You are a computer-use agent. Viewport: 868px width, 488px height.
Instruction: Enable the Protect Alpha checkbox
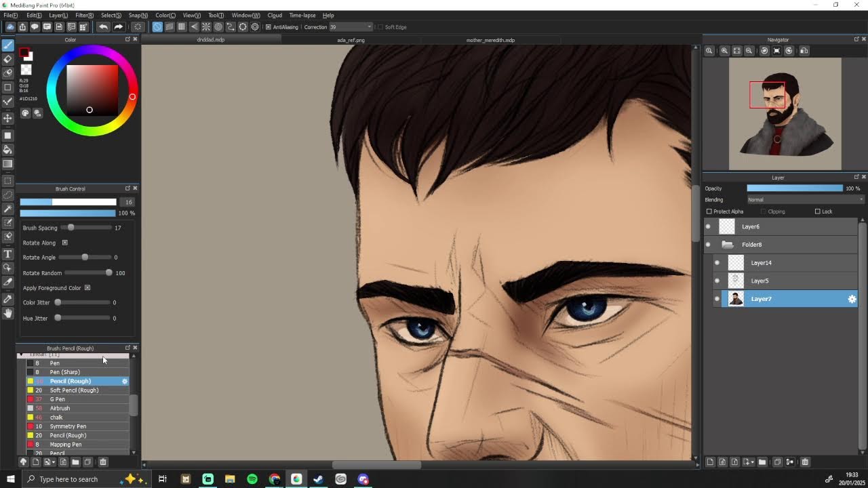(709, 211)
